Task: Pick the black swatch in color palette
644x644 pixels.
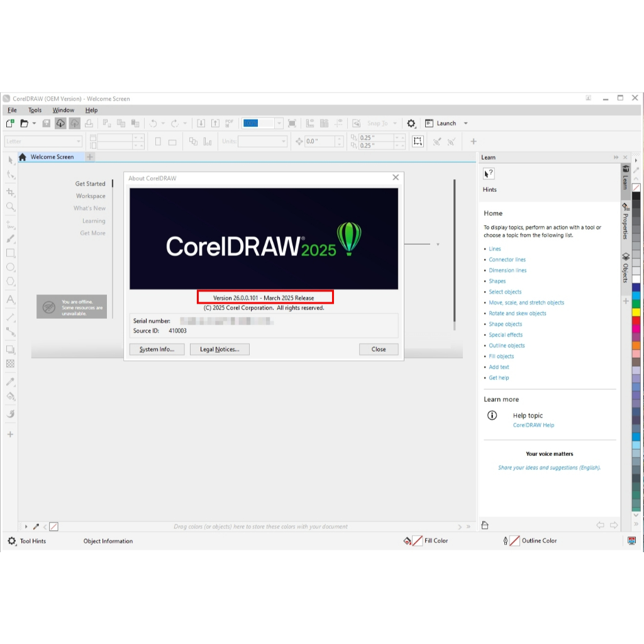Action: (636, 196)
